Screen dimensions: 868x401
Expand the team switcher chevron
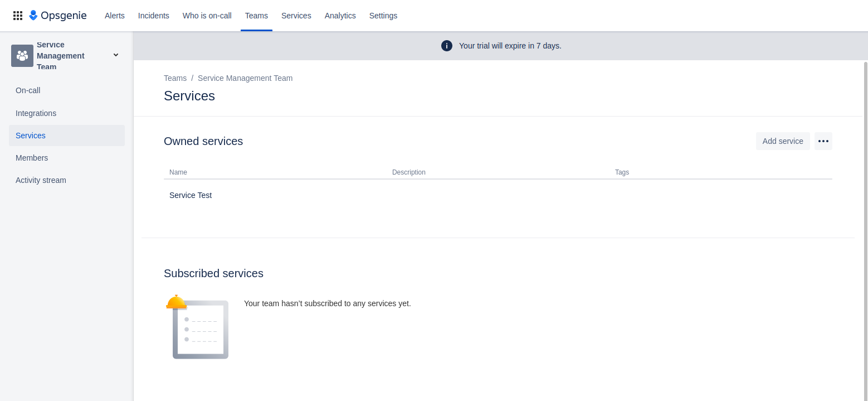click(x=116, y=55)
